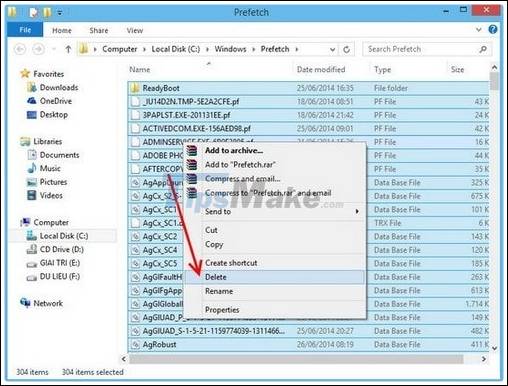Image resolution: width=508 pixels, height=386 pixels.
Task: Expand the arrow after Prefetch breadcrumb
Action: click(297, 49)
